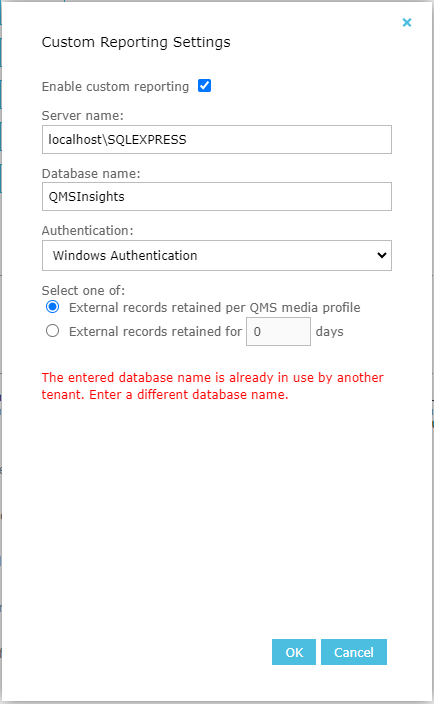This screenshot has width=434, height=704.
Task: Click the red database name error message
Action: [x=213, y=386]
